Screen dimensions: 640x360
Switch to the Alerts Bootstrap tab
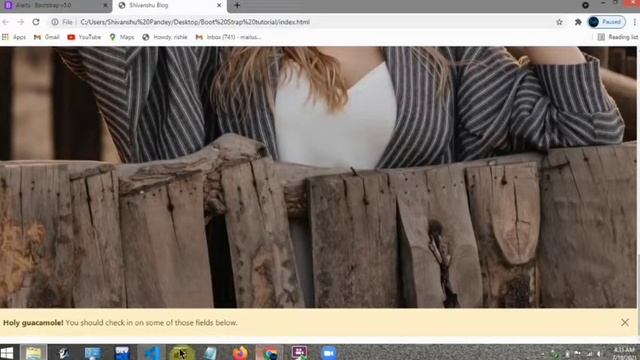point(56,6)
